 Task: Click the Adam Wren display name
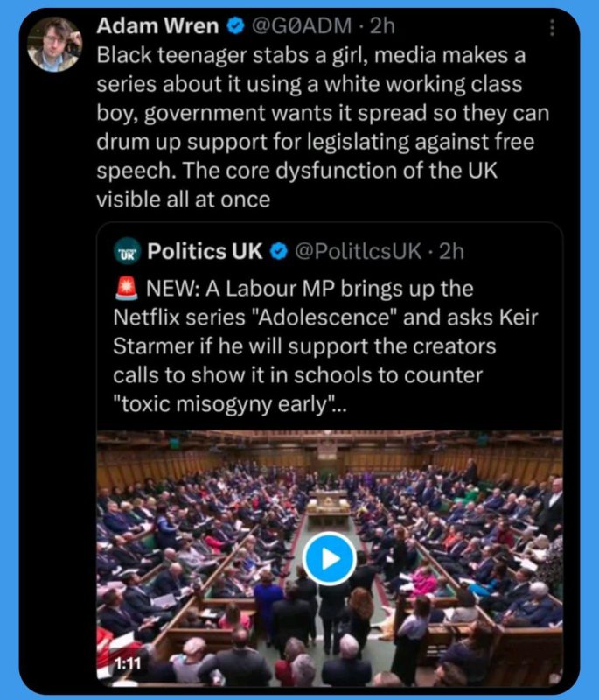click(157, 26)
